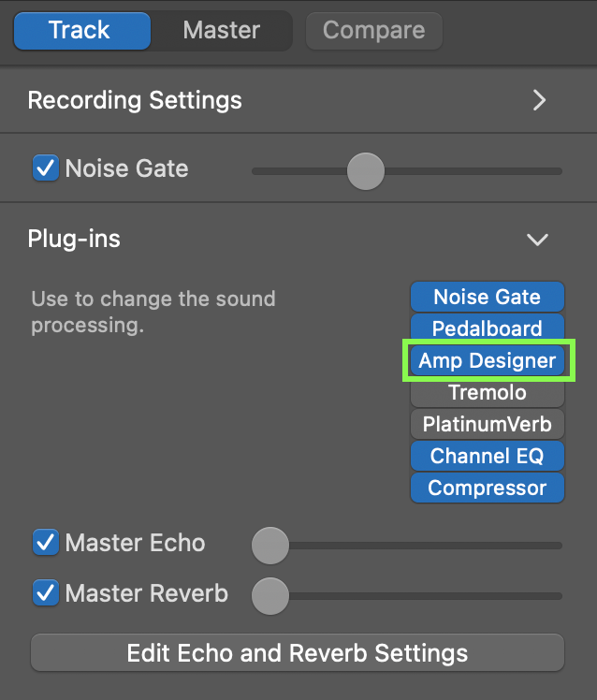Open the Pedalboard plug-in
This screenshot has width=597, height=700.
point(488,328)
